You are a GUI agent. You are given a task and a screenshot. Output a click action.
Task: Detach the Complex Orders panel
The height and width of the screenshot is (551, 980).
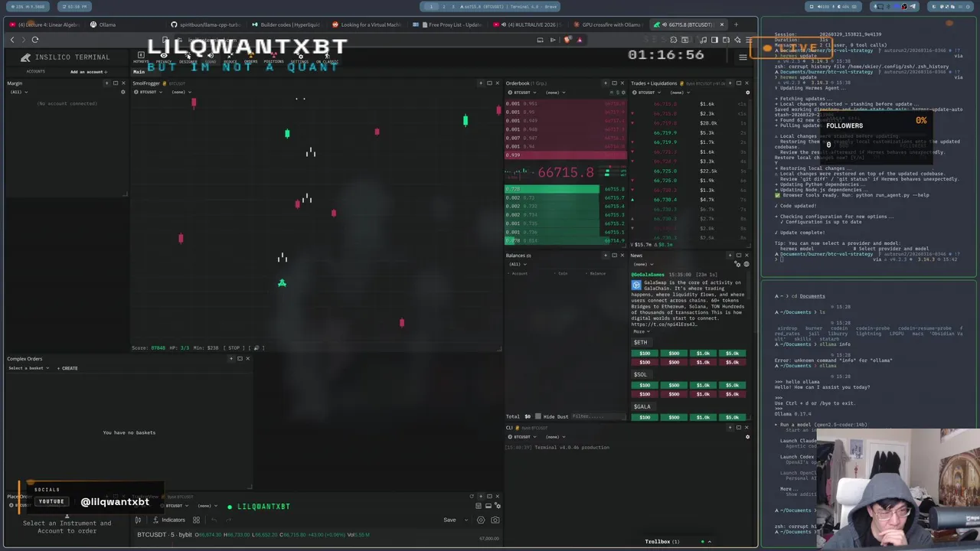(x=240, y=359)
